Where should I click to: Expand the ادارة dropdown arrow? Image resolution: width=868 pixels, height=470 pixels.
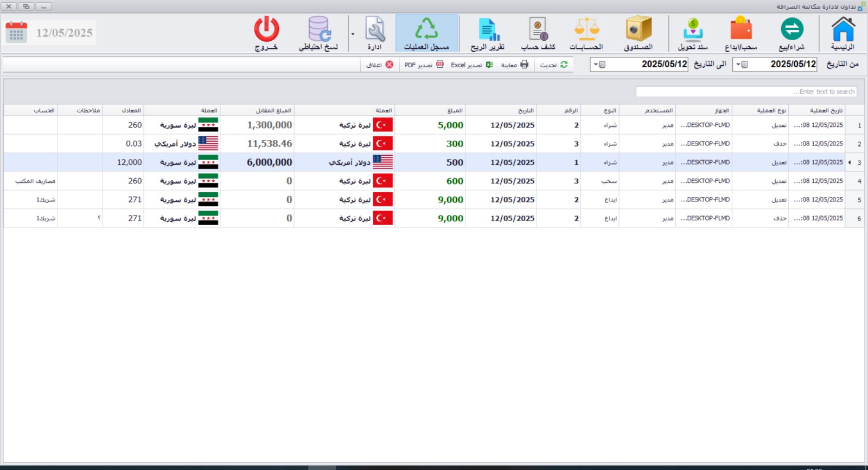(353, 34)
